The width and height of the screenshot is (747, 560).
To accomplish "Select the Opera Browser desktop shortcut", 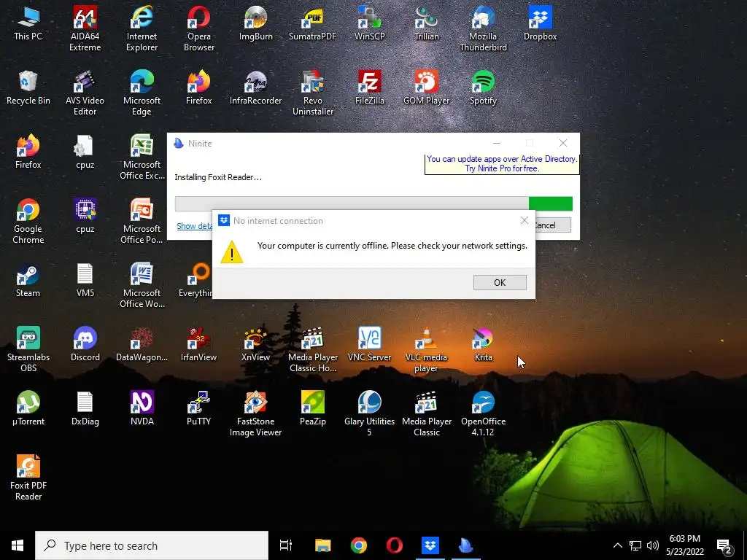I will coord(198,28).
